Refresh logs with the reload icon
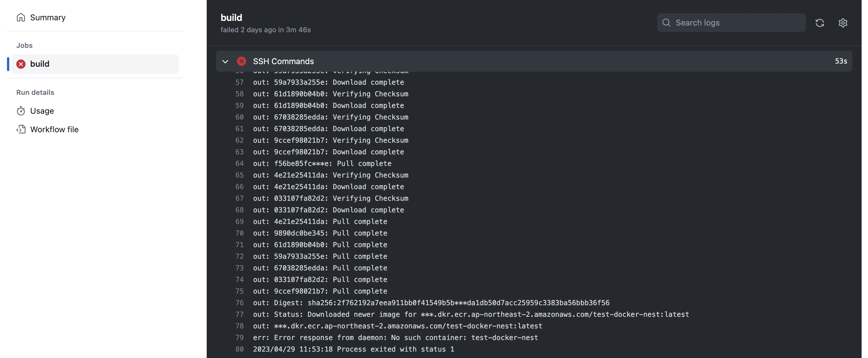 [x=820, y=23]
